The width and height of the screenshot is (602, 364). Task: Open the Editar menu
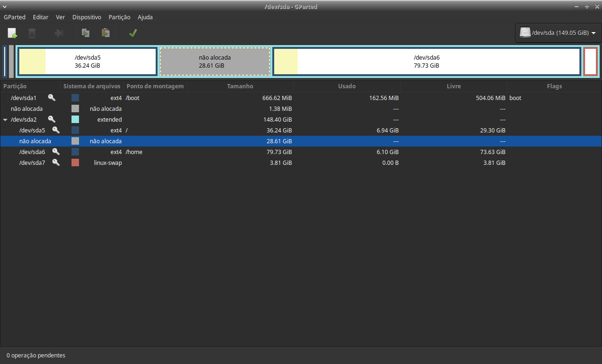(x=40, y=17)
